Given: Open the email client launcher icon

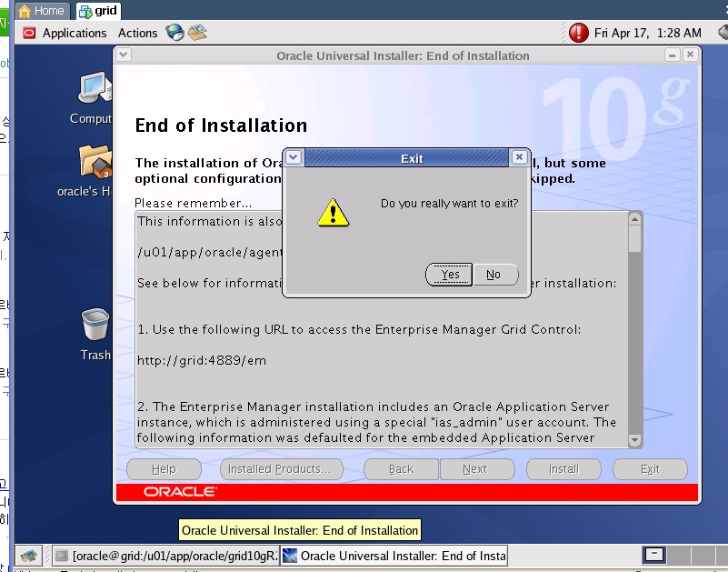Looking at the screenshot, I should point(197,33).
